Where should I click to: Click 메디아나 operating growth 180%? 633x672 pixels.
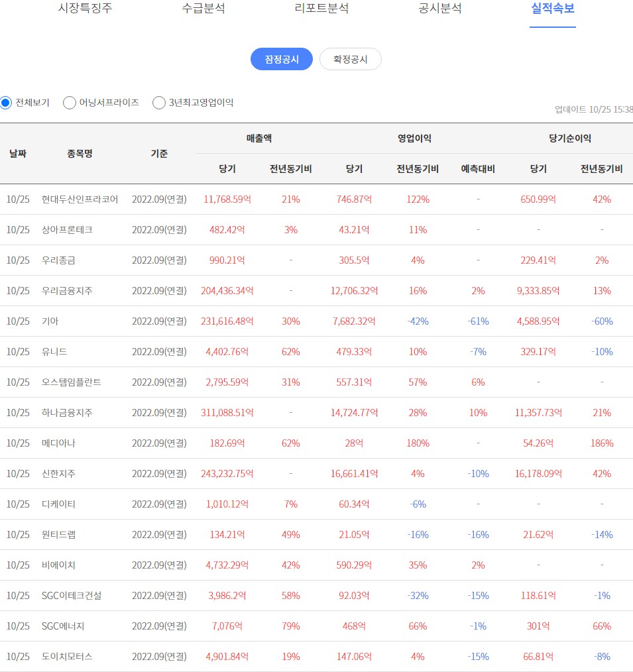click(x=418, y=443)
